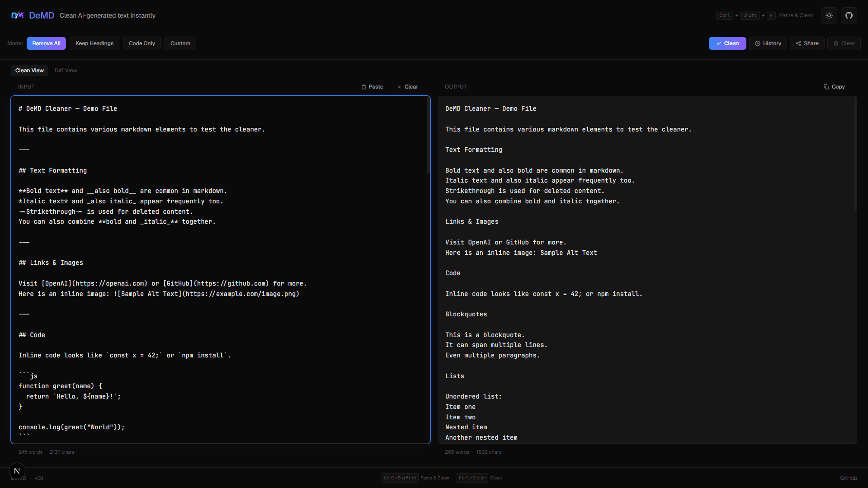This screenshot has width=868, height=488.
Task: Click '## Code' heading line in input
Action: pos(32,335)
